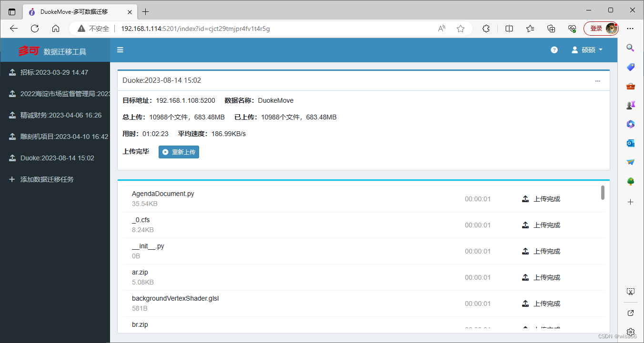Open Edge sidebar shopping tag icon

pos(630,67)
